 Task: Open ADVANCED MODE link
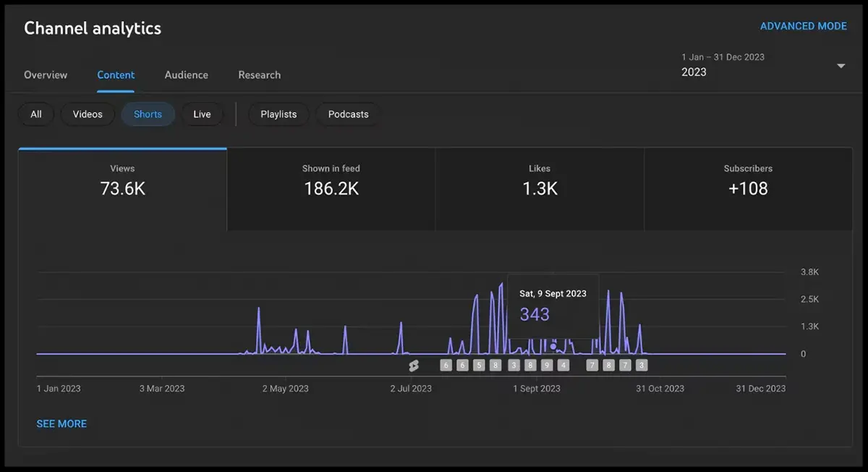[x=803, y=26]
